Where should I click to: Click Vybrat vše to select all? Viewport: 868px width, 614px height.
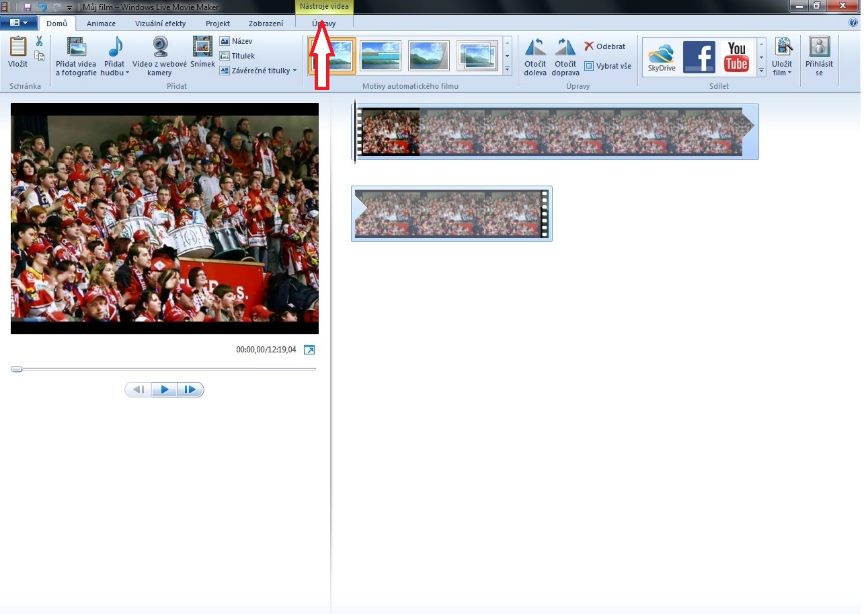click(608, 66)
